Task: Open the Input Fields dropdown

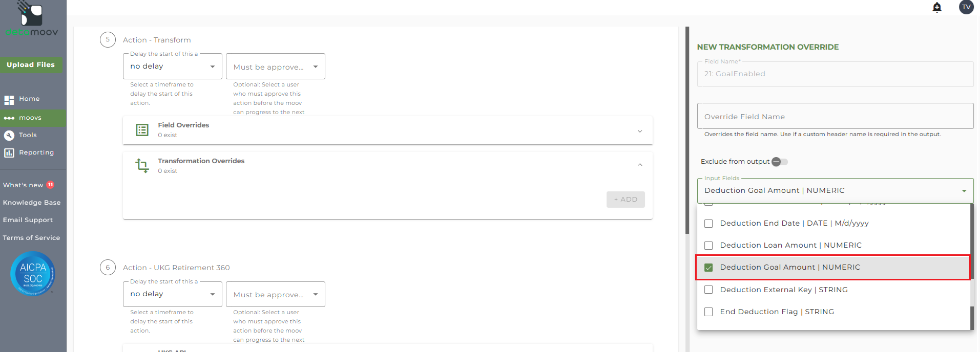Action: [964, 191]
